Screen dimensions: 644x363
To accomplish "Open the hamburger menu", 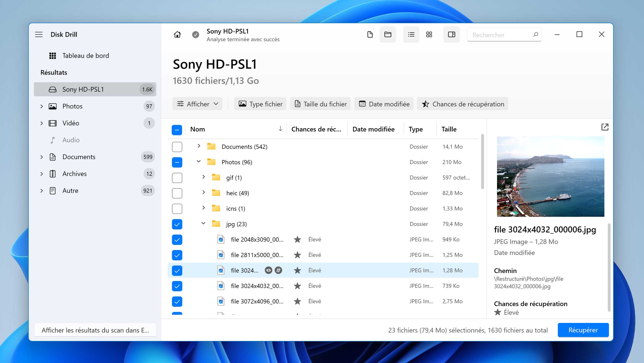I will coord(39,34).
